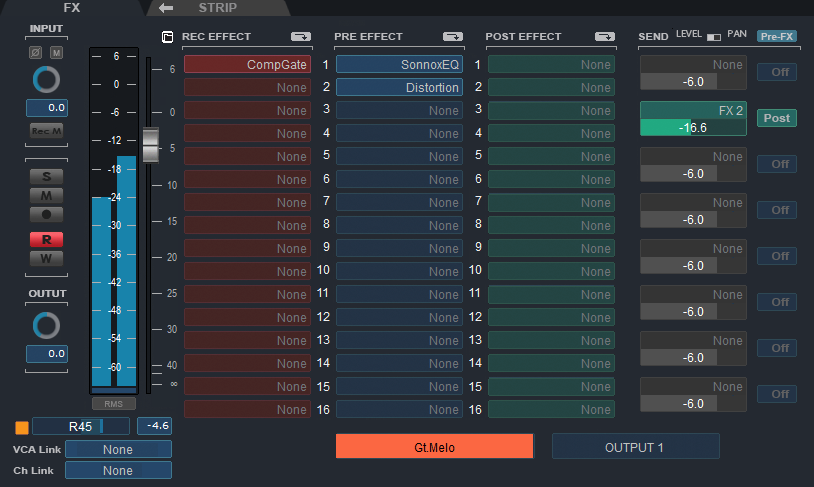The width and height of the screenshot is (814, 487).
Task: Select the FX tab
Action: 72,8
